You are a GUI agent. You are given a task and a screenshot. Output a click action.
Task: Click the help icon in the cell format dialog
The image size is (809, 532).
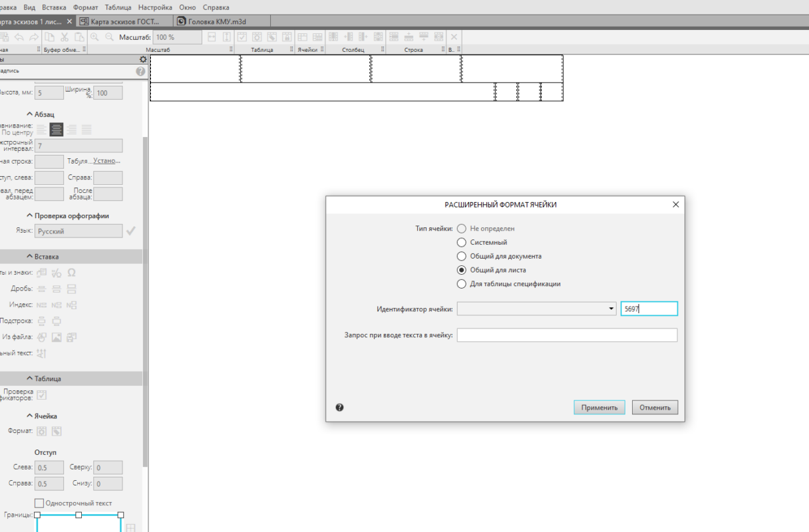(339, 408)
